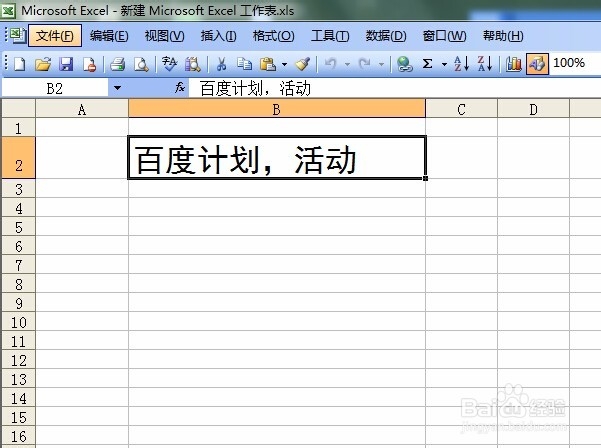Toggle the Drawing toolbar icon
The width and height of the screenshot is (601, 448).
(537, 64)
